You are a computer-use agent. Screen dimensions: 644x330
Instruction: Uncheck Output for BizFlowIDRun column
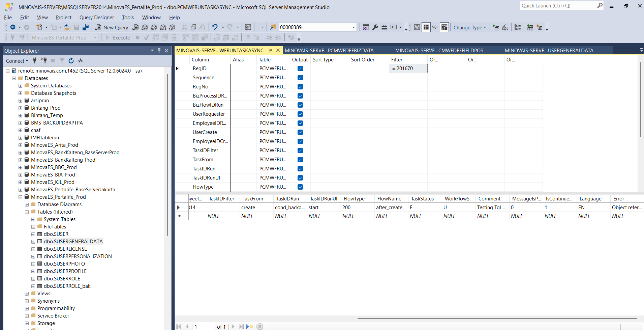coord(300,105)
